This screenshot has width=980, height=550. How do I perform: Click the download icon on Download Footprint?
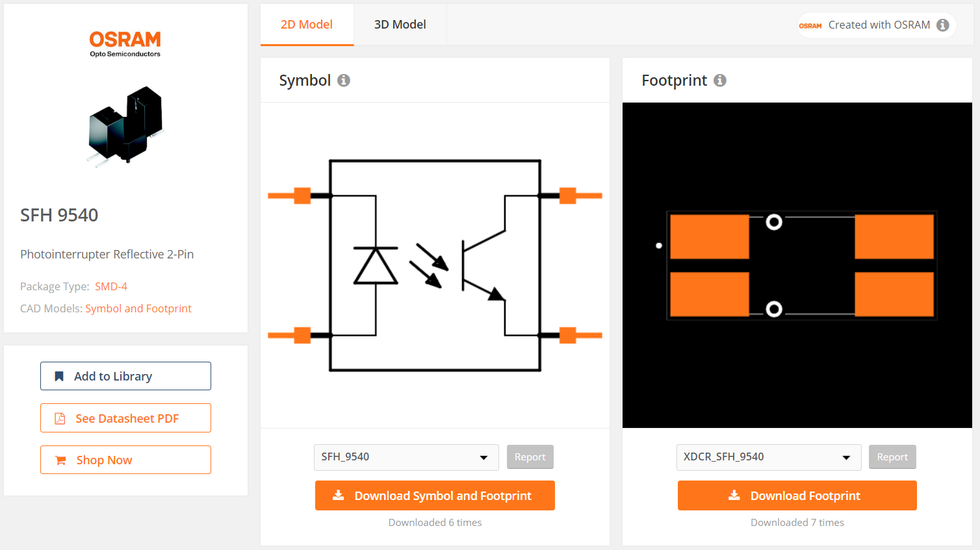(734, 495)
